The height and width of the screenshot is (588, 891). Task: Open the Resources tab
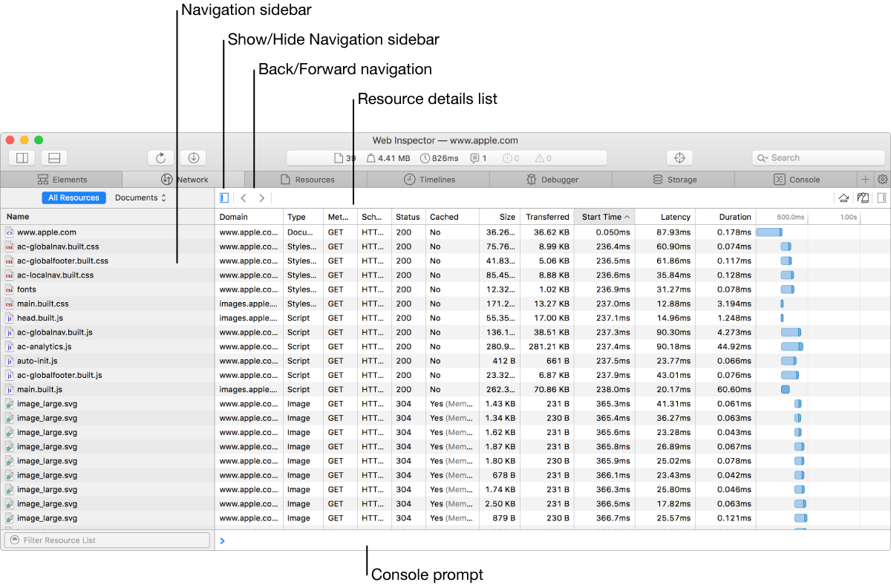[306, 180]
